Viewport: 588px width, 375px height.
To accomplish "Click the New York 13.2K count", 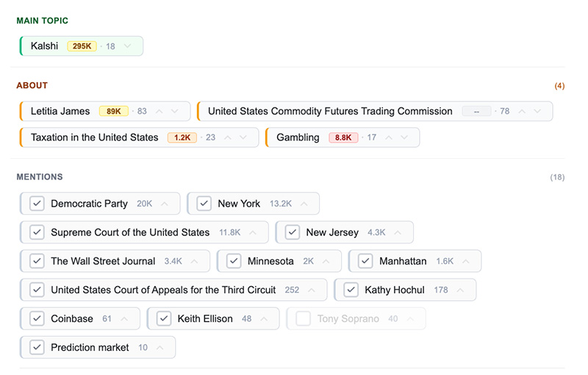I will 281,204.
